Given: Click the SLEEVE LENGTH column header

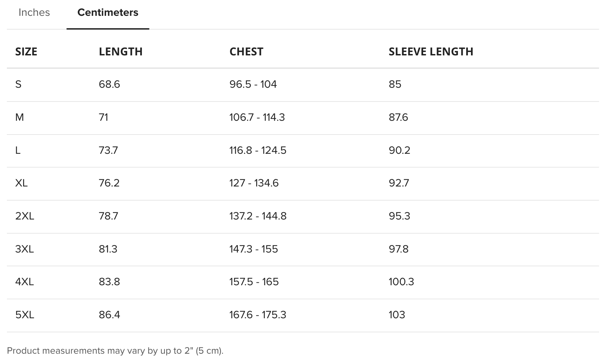Looking at the screenshot, I should [431, 52].
